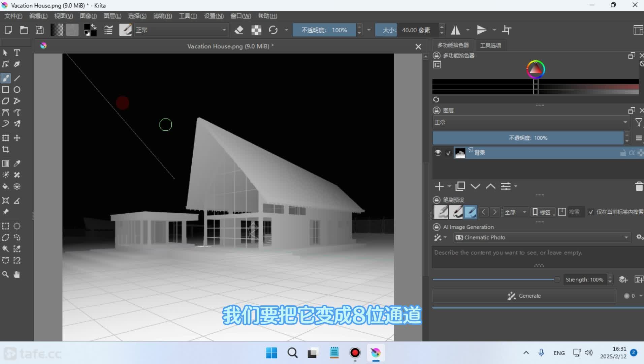
Task: Switch to the 工具选项 tab
Action: (490, 45)
